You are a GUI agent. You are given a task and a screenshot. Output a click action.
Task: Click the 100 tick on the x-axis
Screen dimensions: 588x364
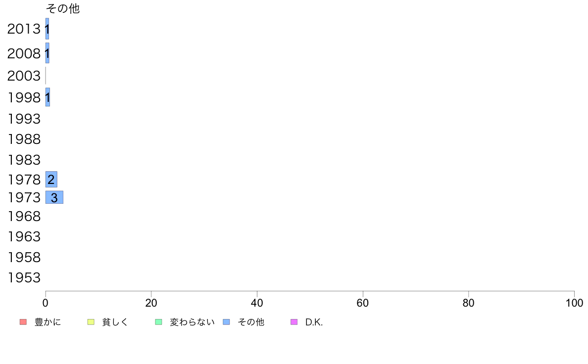pyautogui.click(x=574, y=303)
